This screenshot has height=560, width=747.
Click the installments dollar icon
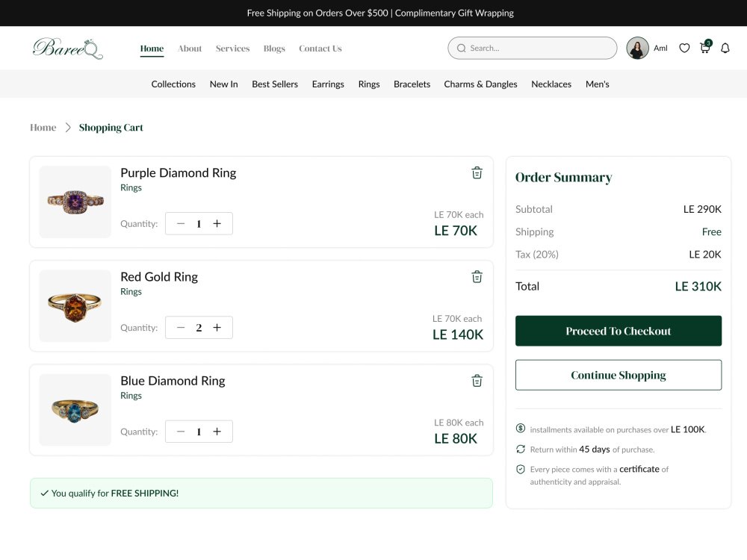click(x=521, y=428)
